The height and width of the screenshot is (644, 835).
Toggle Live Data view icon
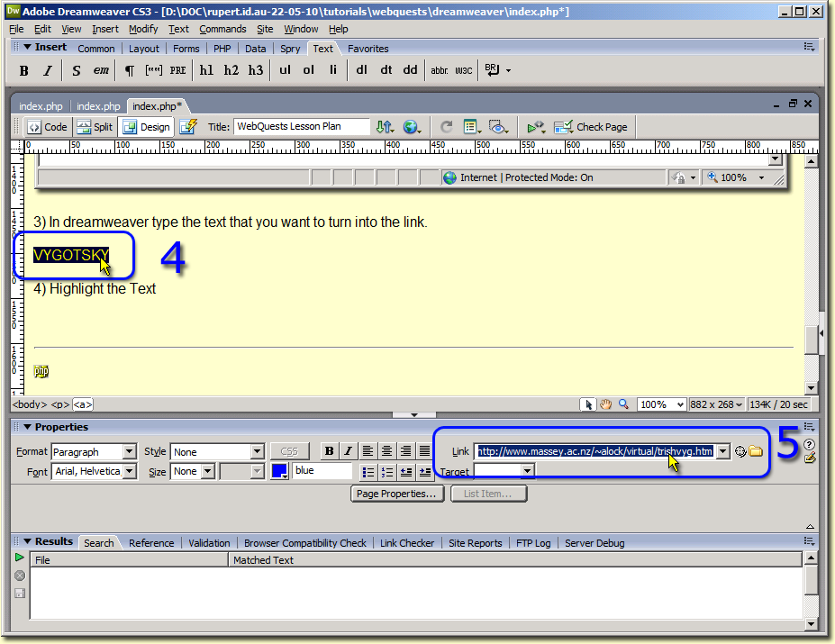[188, 127]
